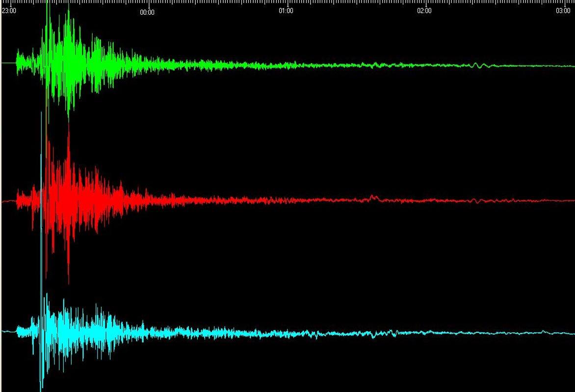
Task: Select the lowest trough of the red waveform
Action: tap(68, 282)
